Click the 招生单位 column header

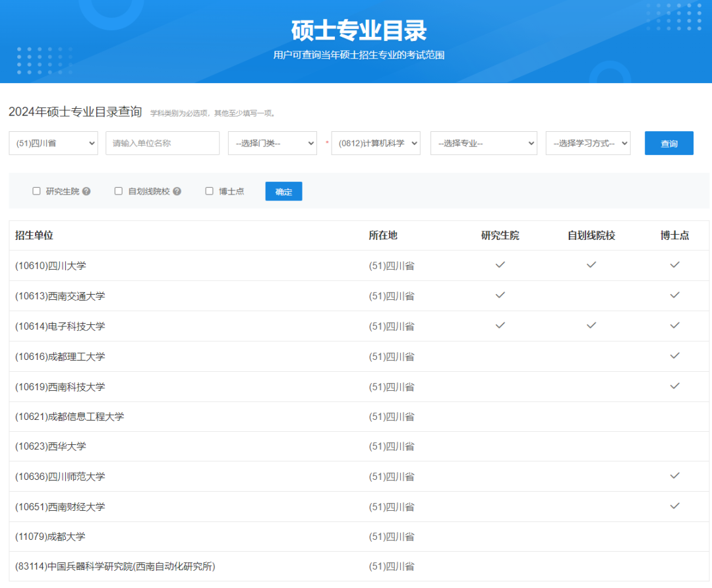(x=34, y=235)
